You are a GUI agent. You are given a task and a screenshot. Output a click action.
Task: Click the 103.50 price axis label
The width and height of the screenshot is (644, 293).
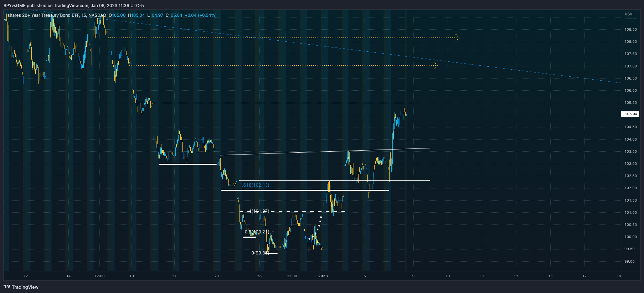click(x=630, y=152)
